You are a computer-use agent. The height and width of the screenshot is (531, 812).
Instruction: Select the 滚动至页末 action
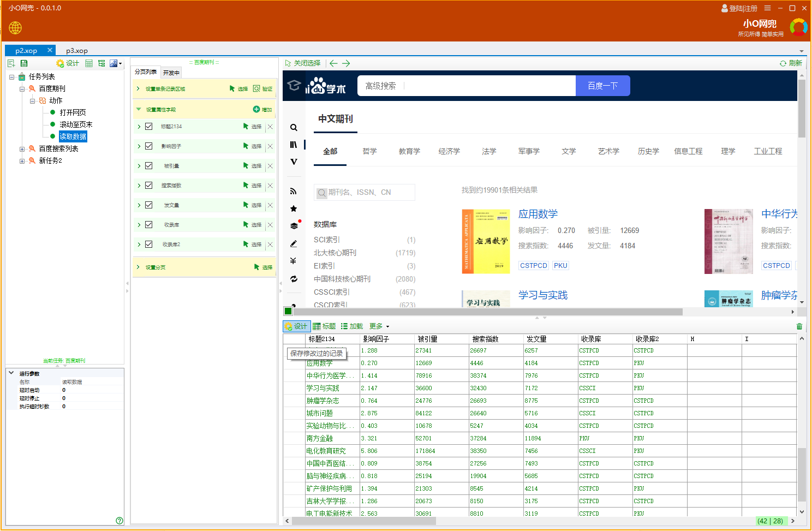click(76, 124)
